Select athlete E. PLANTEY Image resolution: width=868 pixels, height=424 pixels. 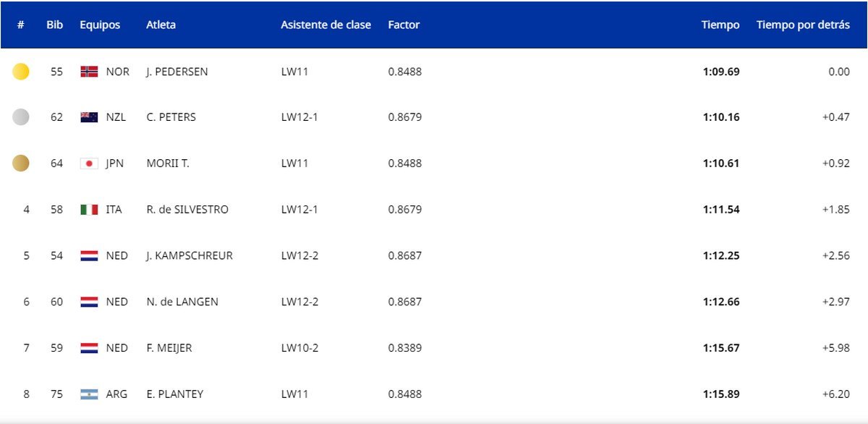pos(175,394)
